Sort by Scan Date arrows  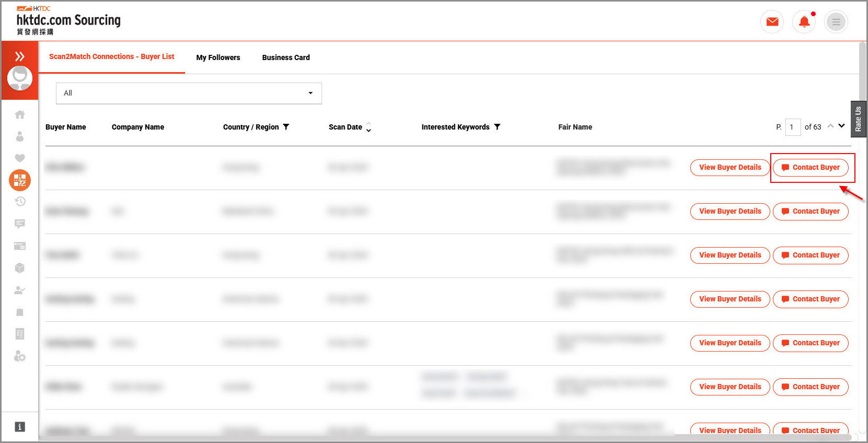tap(369, 127)
